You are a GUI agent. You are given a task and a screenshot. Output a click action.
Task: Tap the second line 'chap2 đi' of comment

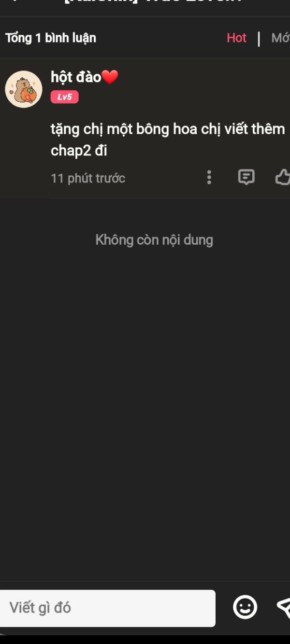79,151
